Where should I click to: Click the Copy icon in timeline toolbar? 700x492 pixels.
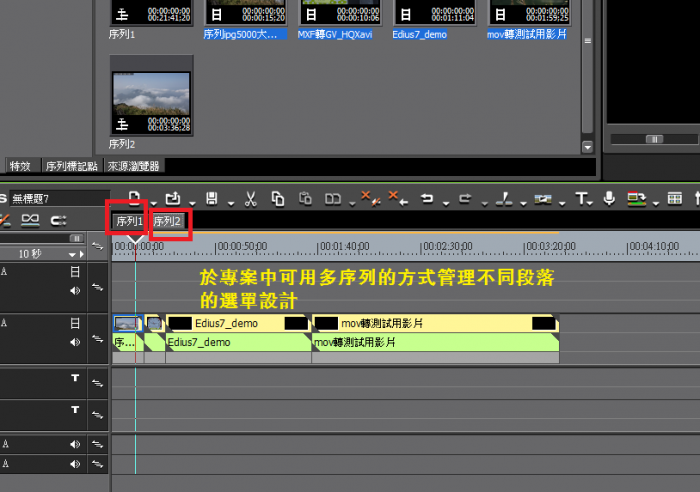(x=278, y=199)
